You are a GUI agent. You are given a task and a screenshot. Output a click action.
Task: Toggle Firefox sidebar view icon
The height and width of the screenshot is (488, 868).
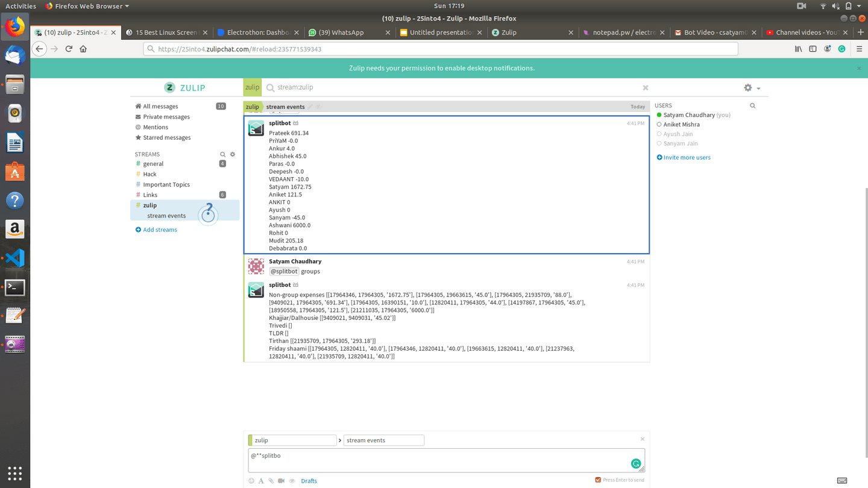point(813,49)
